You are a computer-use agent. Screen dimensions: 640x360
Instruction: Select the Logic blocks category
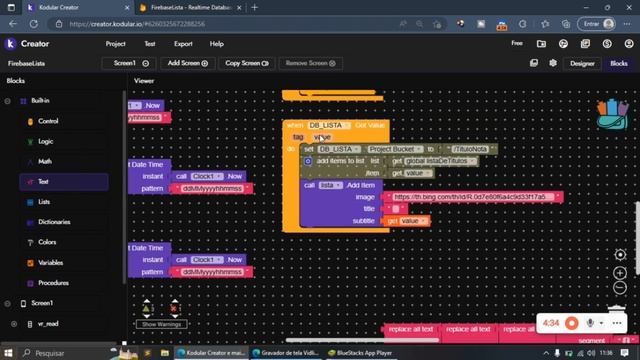click(64, 141)
